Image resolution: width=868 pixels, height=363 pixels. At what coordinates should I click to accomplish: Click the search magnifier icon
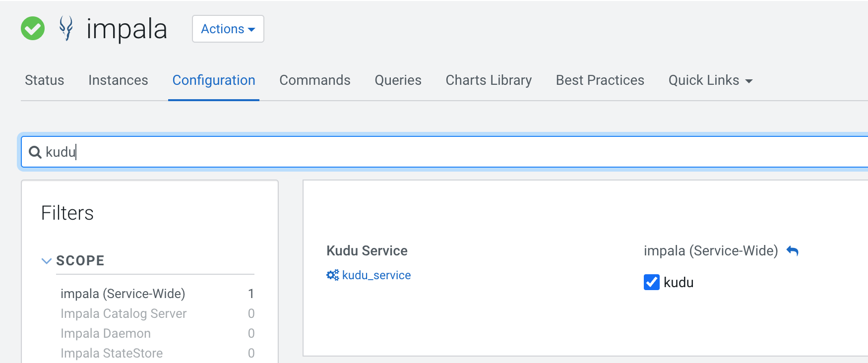pyautogui.click(x=35, y=152)
